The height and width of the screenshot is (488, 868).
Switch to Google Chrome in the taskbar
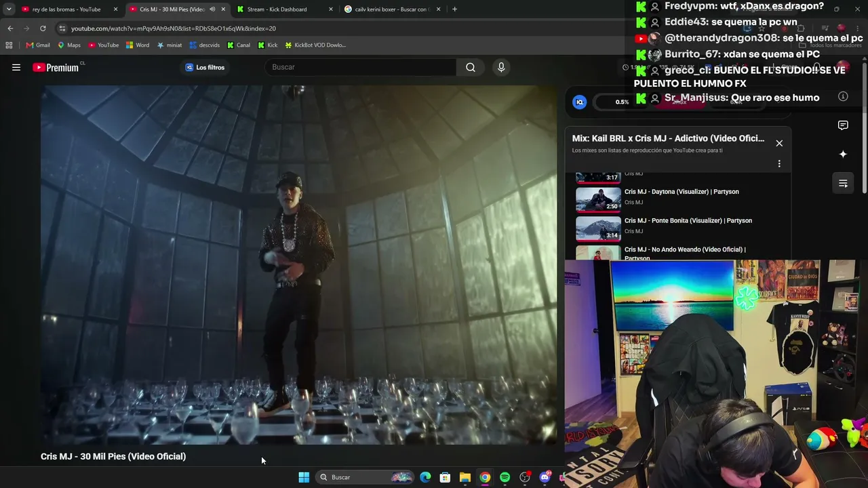[x=485, y=477]
